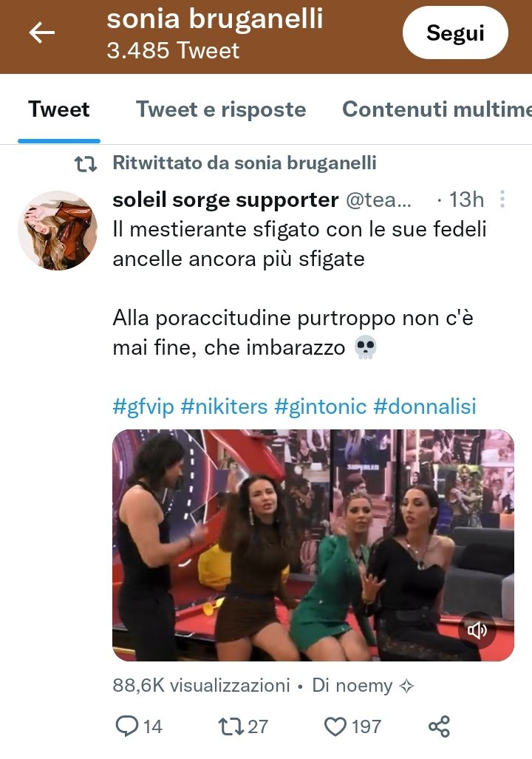
Task: Tap the Segui follow button
Action: click(x=455, y=33)
